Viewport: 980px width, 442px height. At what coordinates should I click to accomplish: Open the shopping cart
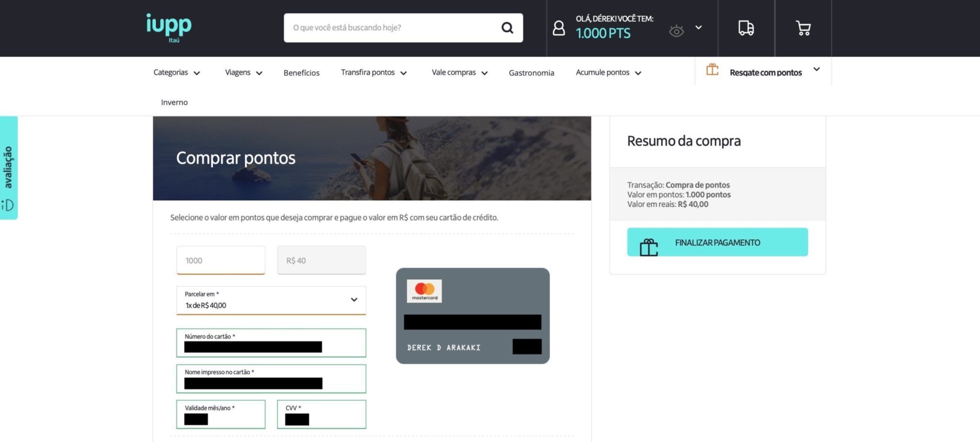[803, 28]
